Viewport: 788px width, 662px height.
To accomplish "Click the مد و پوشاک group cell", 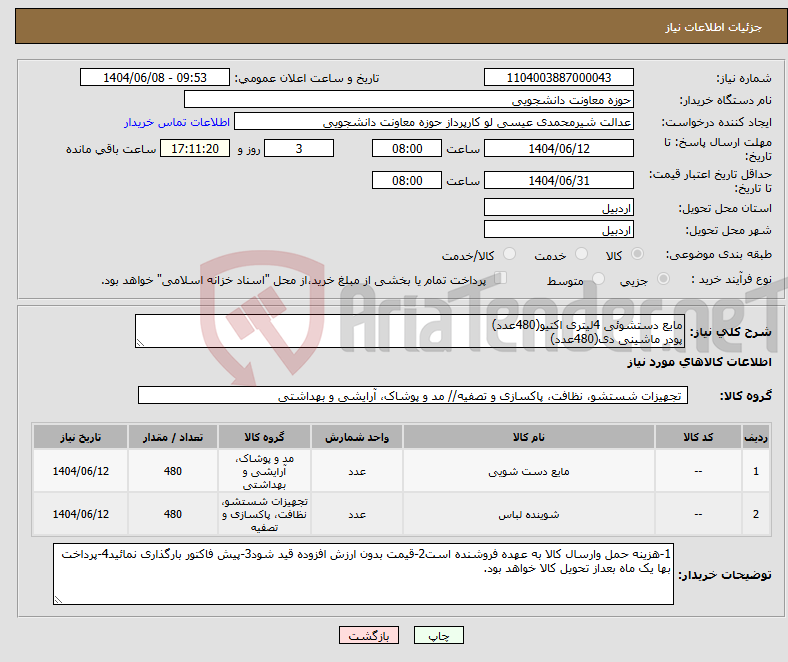I will (264, 471).
